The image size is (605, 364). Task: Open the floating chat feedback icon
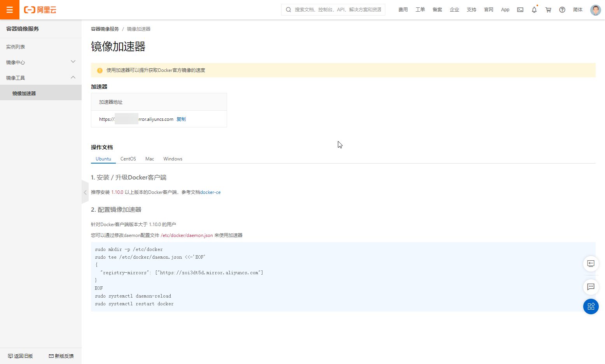coord(591,287)
